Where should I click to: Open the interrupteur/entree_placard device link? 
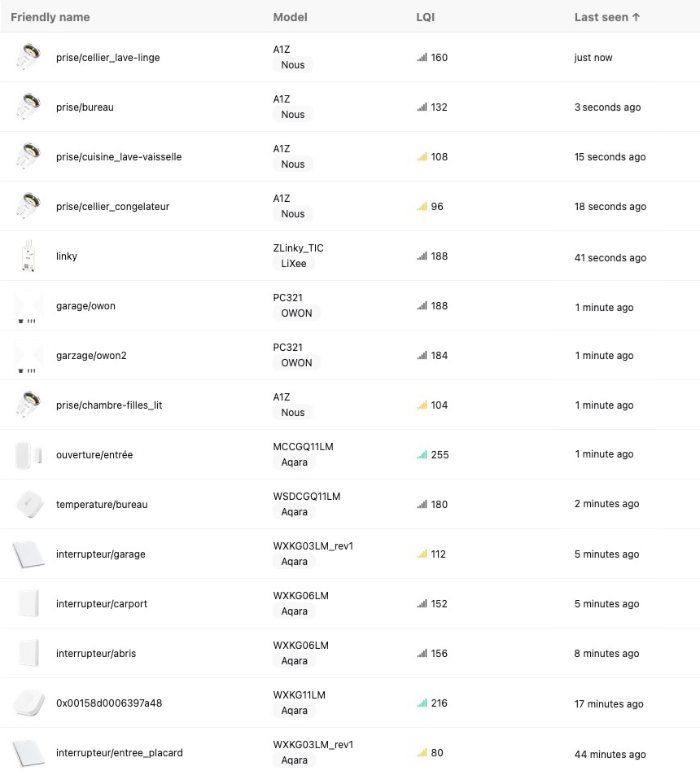point(119,753)
